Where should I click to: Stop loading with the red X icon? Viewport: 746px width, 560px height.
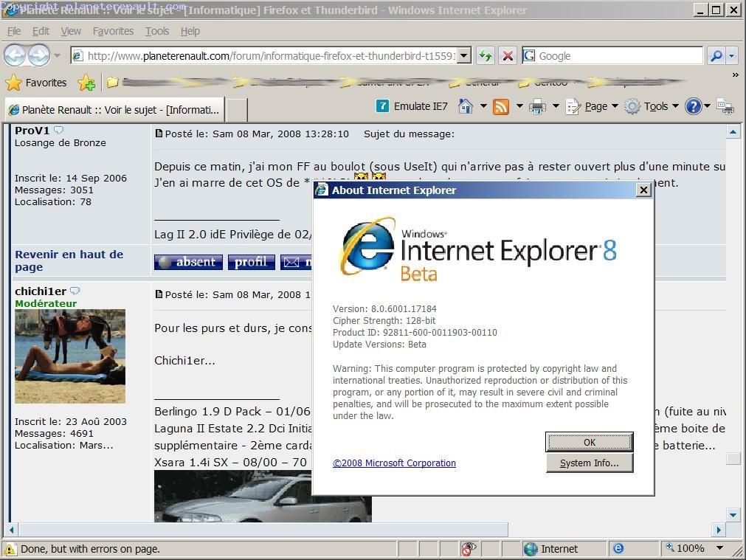[x=508, y=55]
